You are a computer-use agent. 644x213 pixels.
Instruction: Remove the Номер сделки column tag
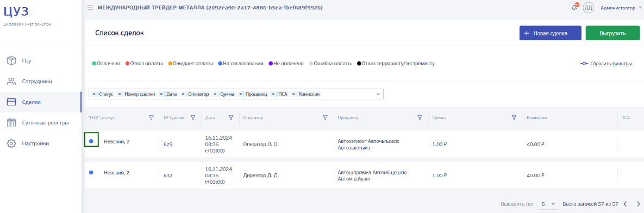[x=120, y=95]
